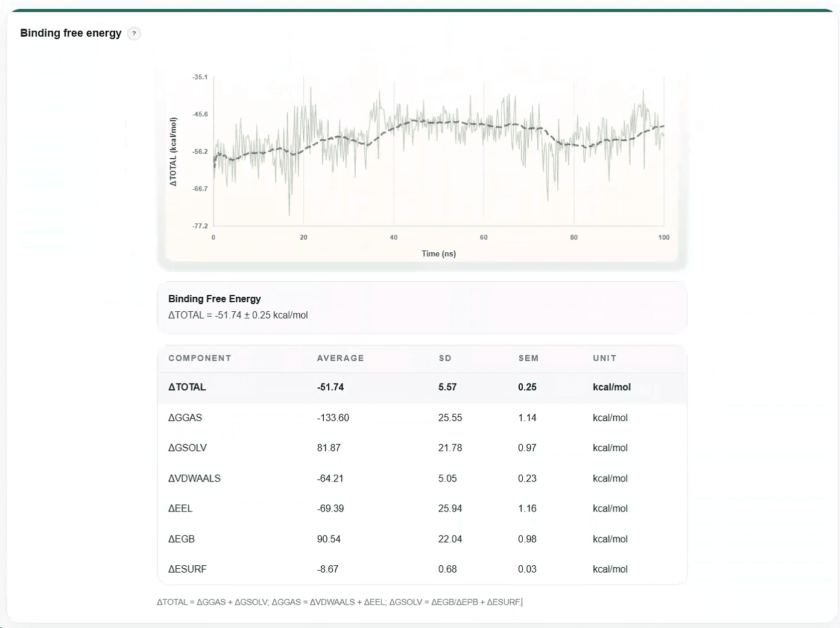Click the SD column header
The height and width of the screenshot is (628, 840).
pos(445,358)
